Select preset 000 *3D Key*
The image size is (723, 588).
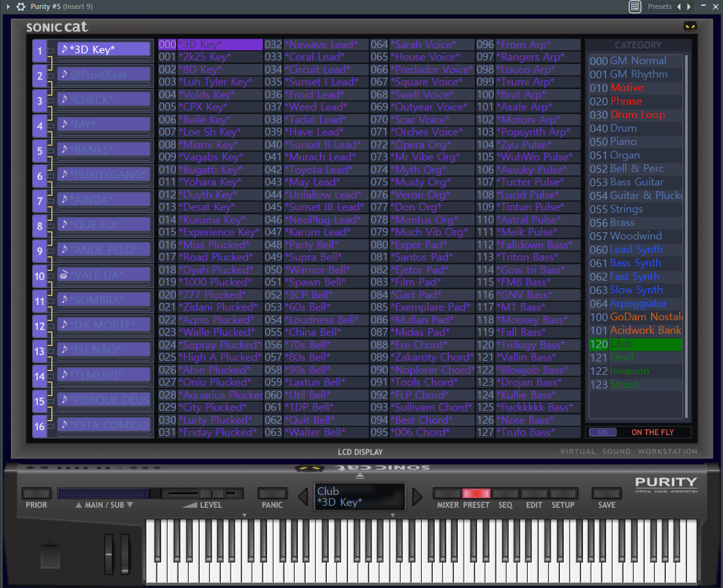pyautogui.click(x=211, y=45)
